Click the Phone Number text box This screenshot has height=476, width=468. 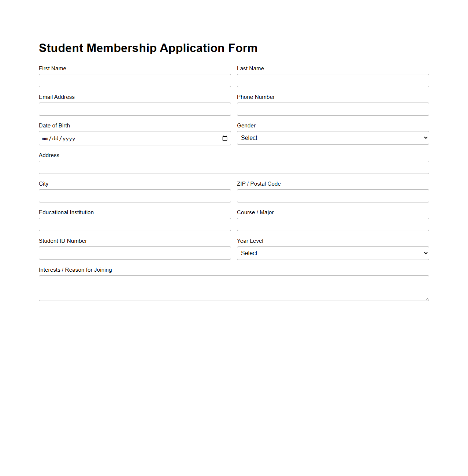(333, 109)
